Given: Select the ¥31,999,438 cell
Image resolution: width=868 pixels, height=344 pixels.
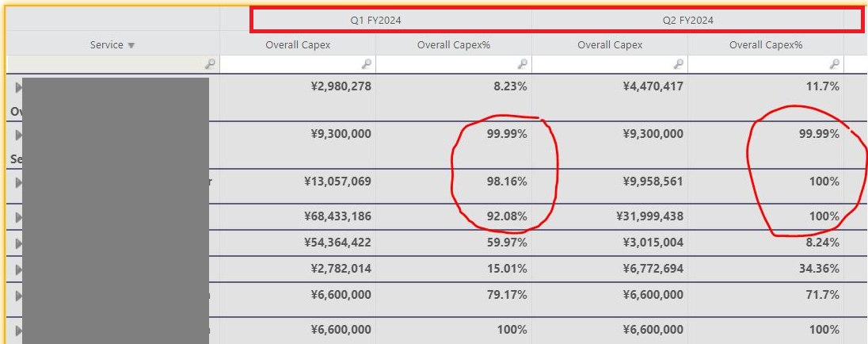Looking at the screenshot, I should coord(610,216).
